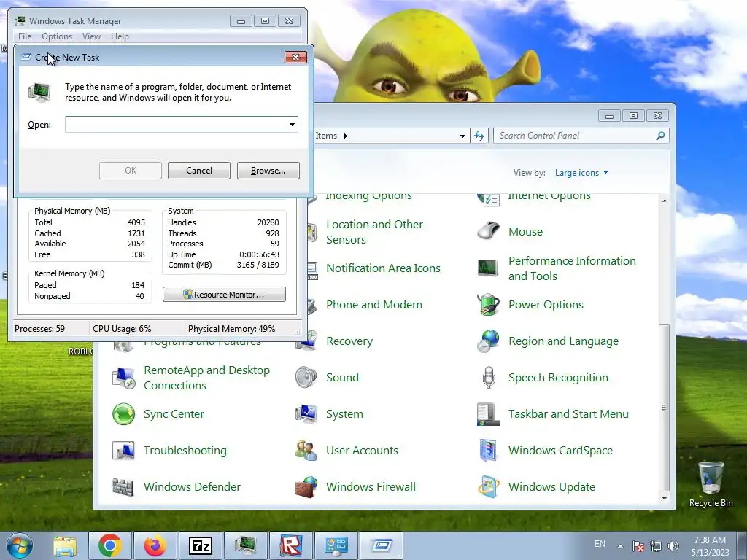Click the EN language indicator in taskbar
The image size is (747, 560).
click(600, 544)
